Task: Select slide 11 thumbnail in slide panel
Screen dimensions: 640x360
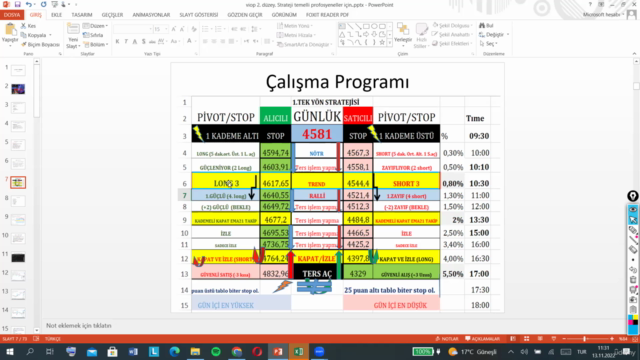Action: pyautogui.click(x=18, y=258)
